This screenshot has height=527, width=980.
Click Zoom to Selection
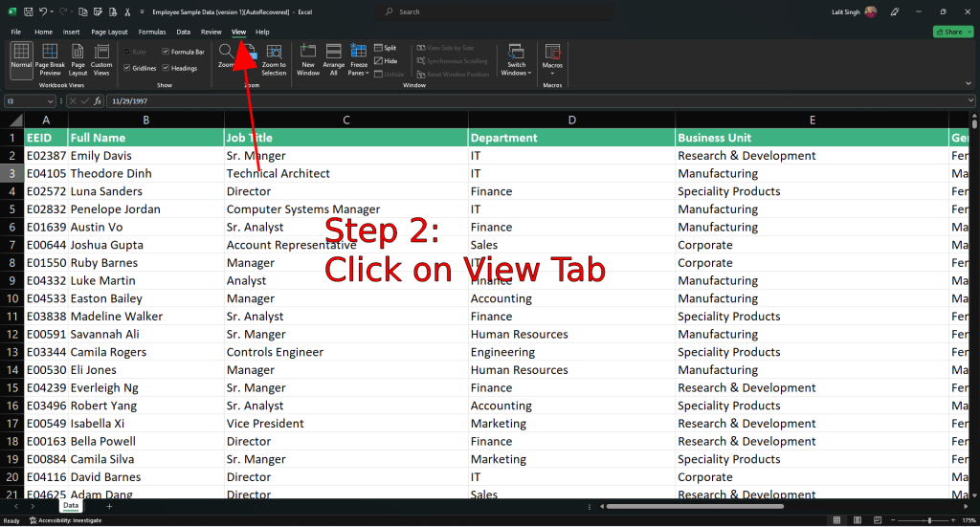(274, 60)
